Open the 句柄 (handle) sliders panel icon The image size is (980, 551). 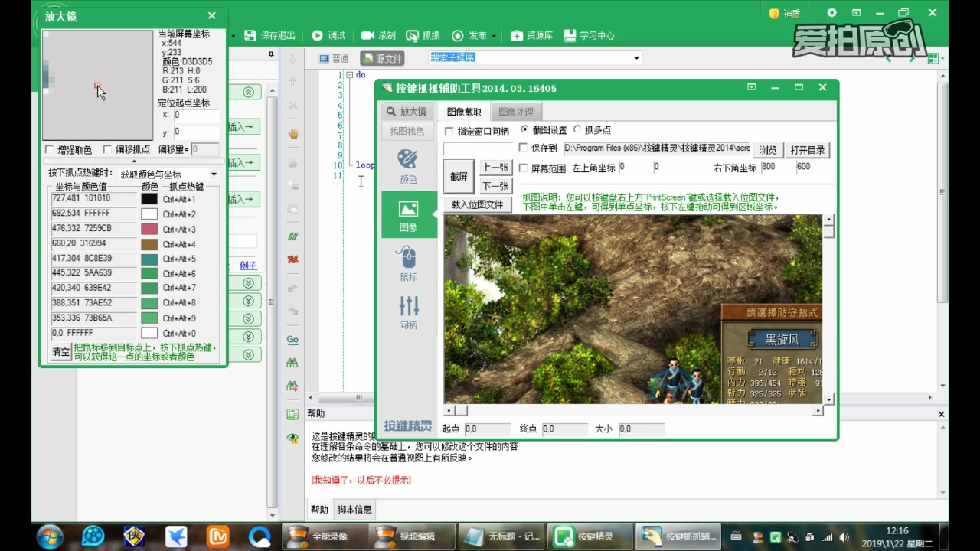(409, 311)
